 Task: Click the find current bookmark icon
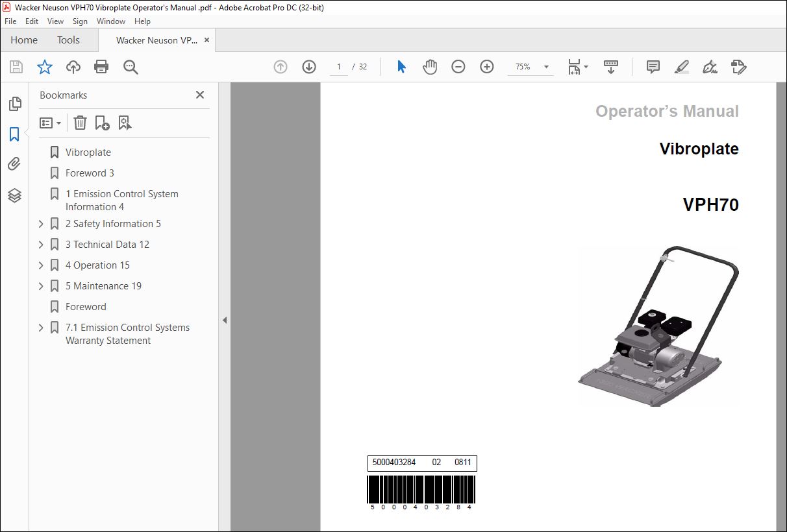pyautogui.click(x=125, y=123)
